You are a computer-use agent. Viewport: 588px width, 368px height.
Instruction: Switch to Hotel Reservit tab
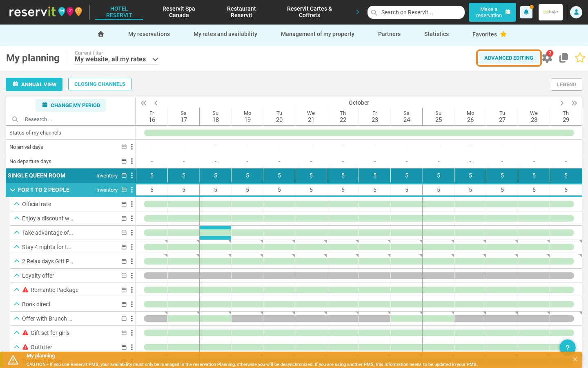click(119, 12)
